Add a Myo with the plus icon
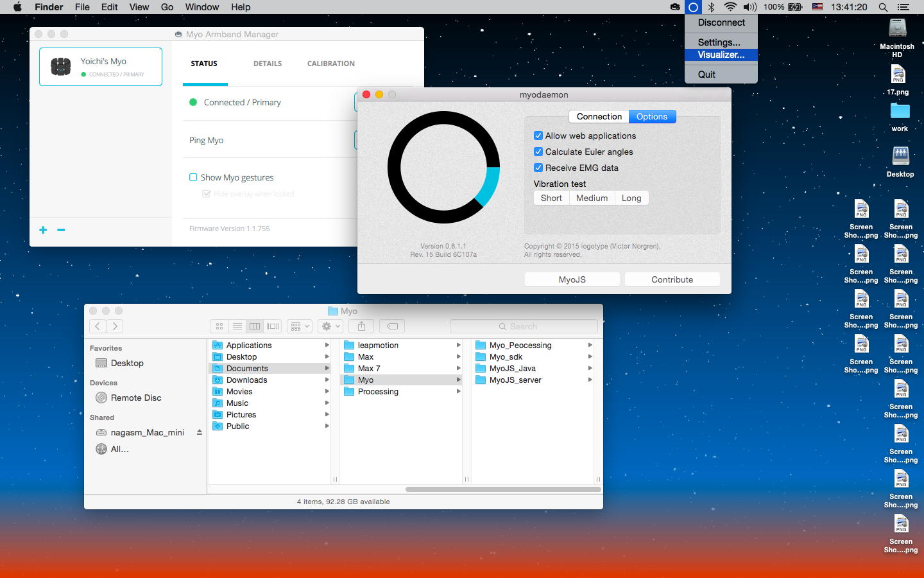Viewport: 924px width, 578px height. click(43, 230)
